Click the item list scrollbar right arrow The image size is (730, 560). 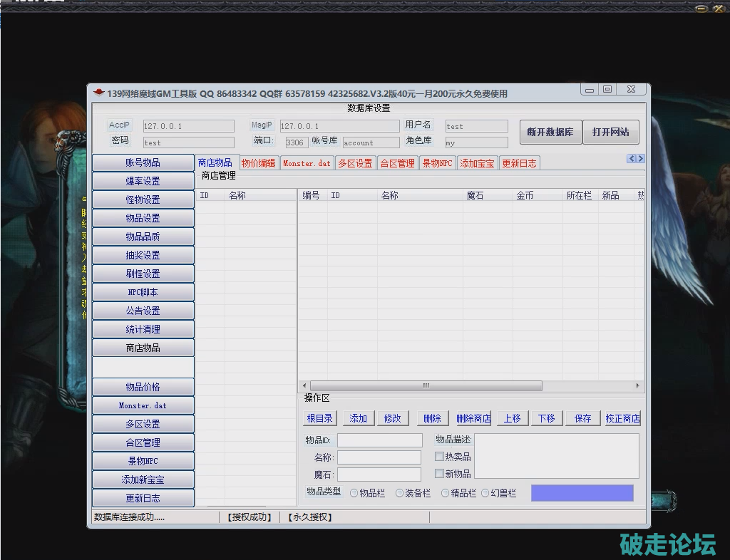tap(638, 385)
